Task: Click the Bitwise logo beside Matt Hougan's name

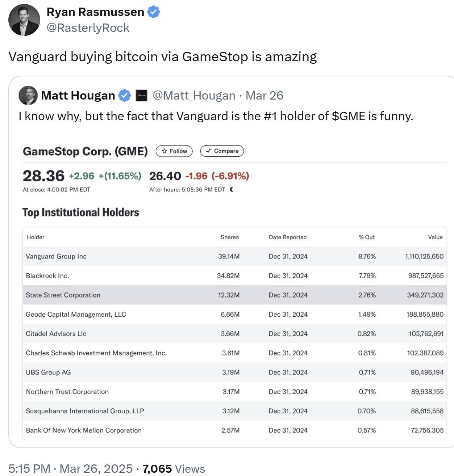Action: coord(141,95)
